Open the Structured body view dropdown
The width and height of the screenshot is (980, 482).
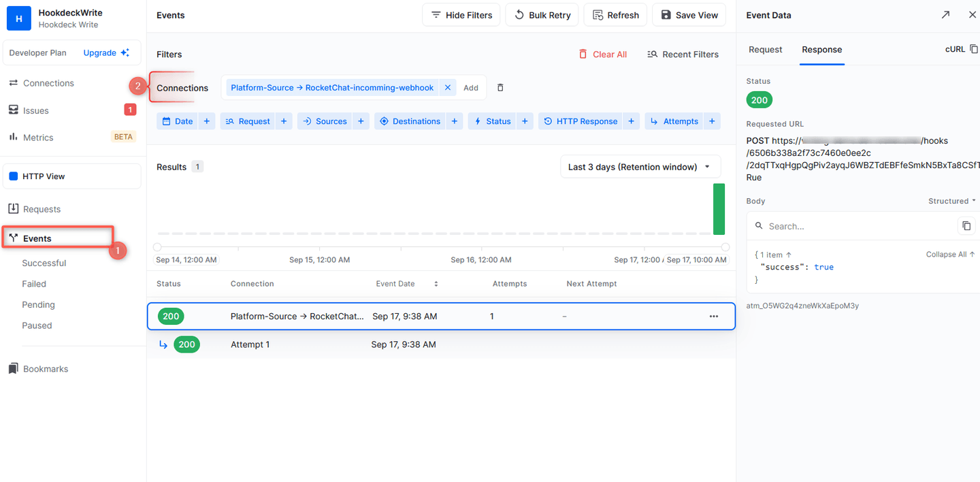pos(951,201)
